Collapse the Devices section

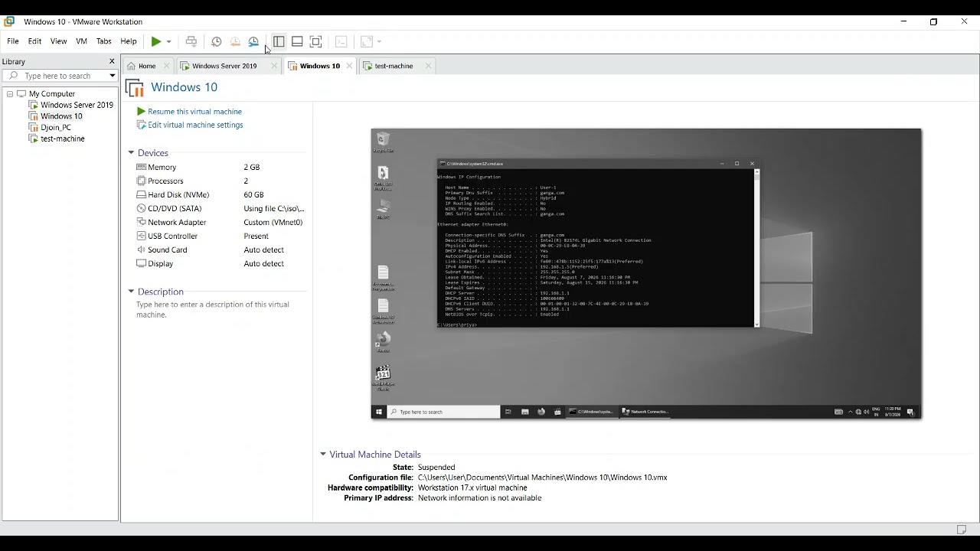[131, 153]
